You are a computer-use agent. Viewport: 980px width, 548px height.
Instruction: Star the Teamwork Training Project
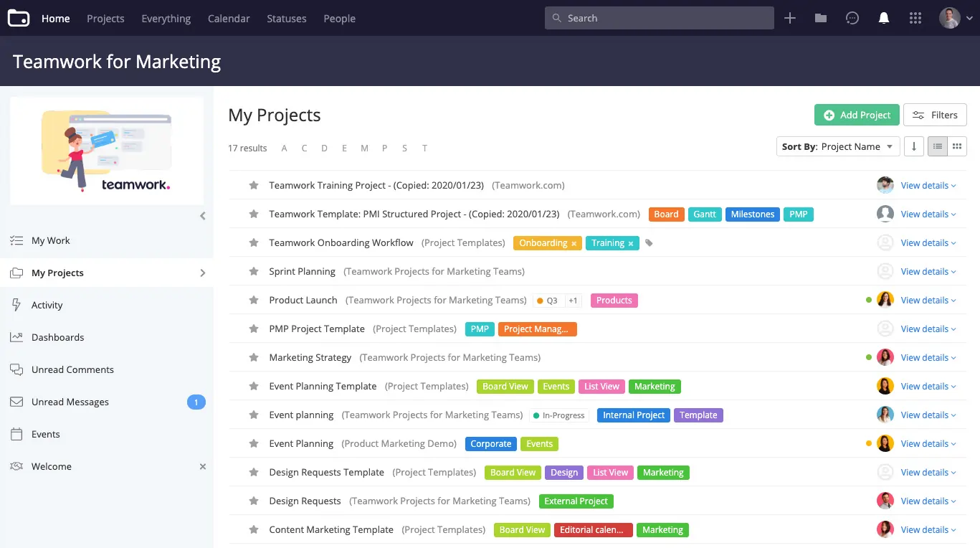(253, 185)
